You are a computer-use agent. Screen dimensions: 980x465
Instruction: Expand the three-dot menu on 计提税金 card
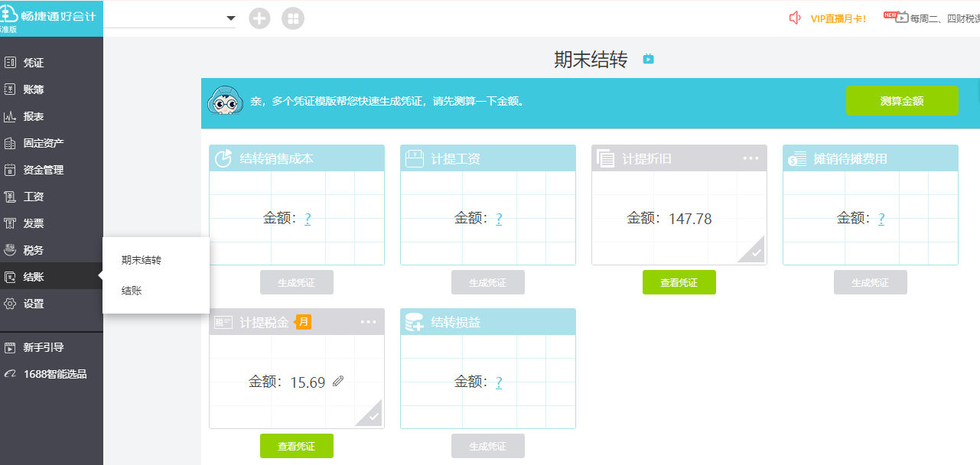368,322
